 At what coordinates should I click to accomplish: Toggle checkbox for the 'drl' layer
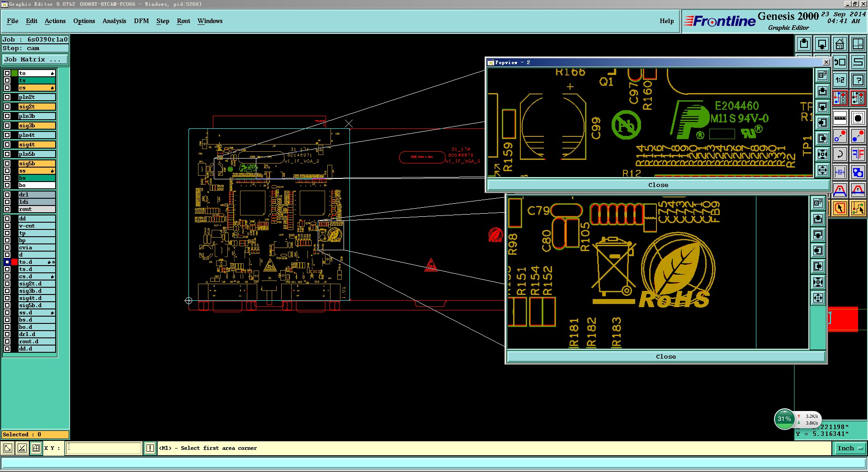[x=7, y=195]
